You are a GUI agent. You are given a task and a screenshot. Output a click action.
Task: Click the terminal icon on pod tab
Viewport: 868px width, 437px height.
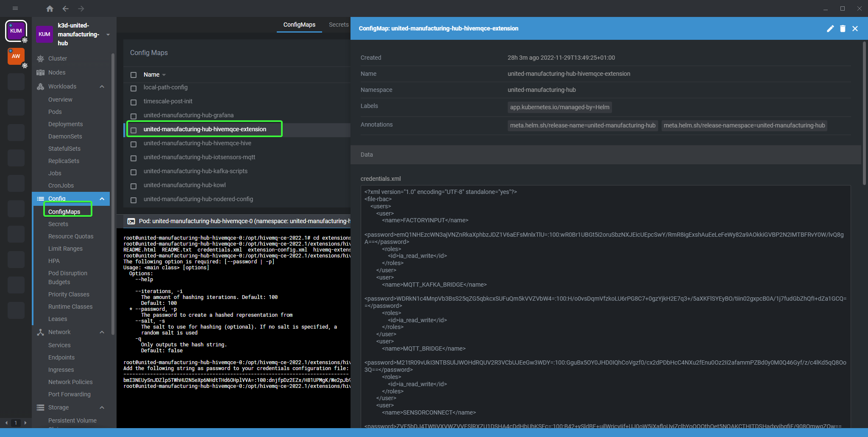[131, 221]
